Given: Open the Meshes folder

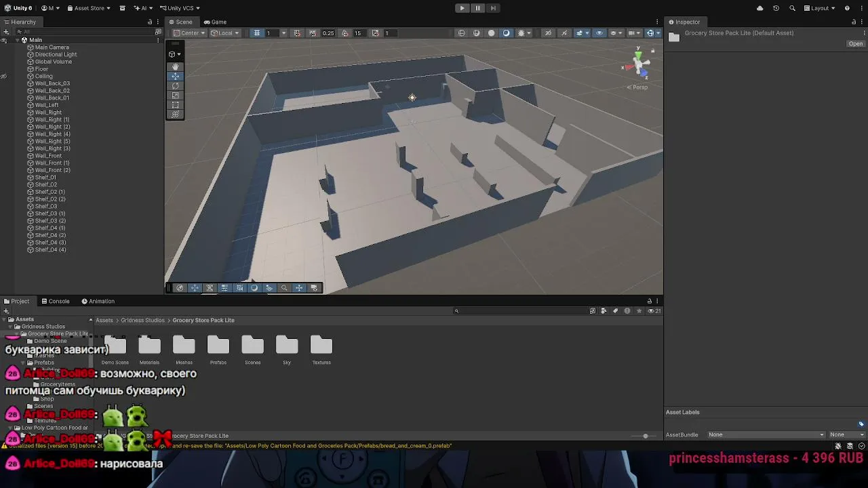Looking at the screenshot, I should click(x=184, y=350).
